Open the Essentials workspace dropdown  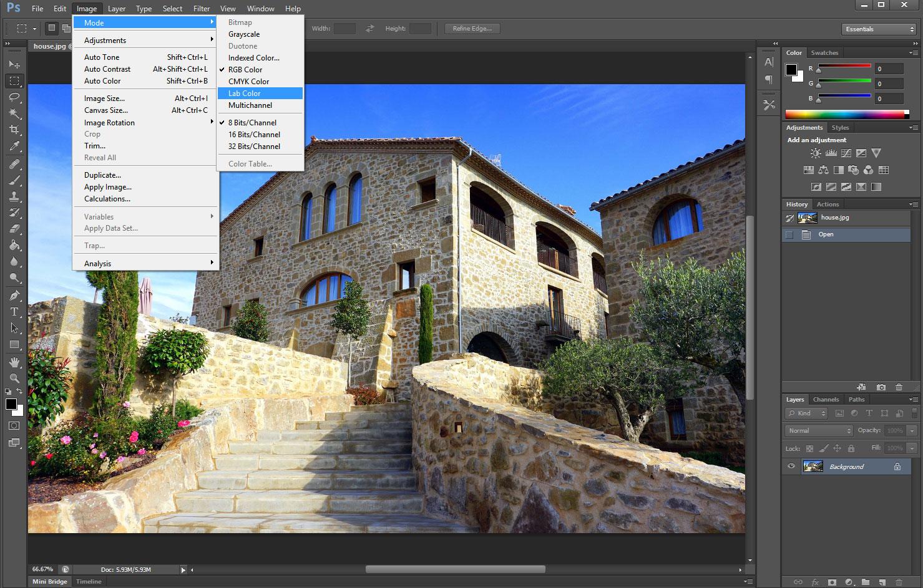click(878, 29)
